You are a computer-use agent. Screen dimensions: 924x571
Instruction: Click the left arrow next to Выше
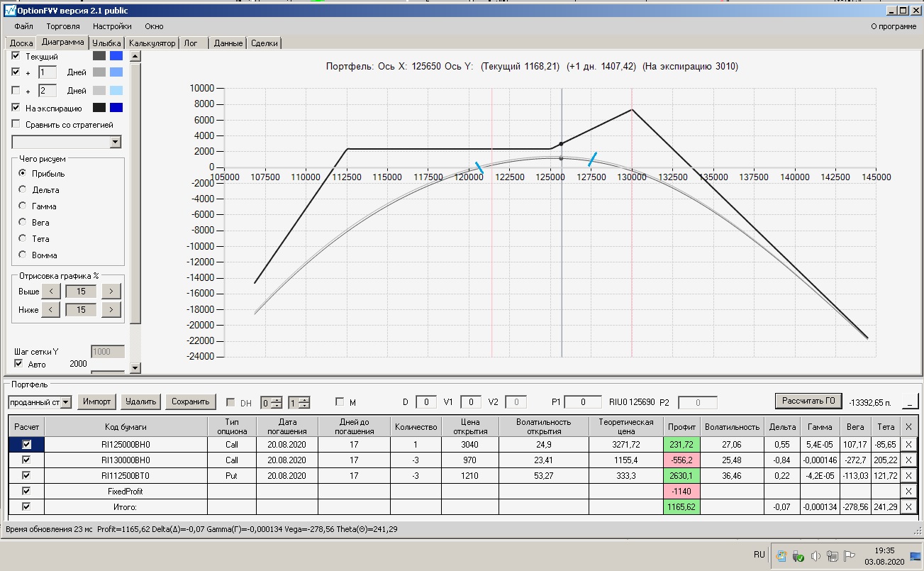click(50, 291)
